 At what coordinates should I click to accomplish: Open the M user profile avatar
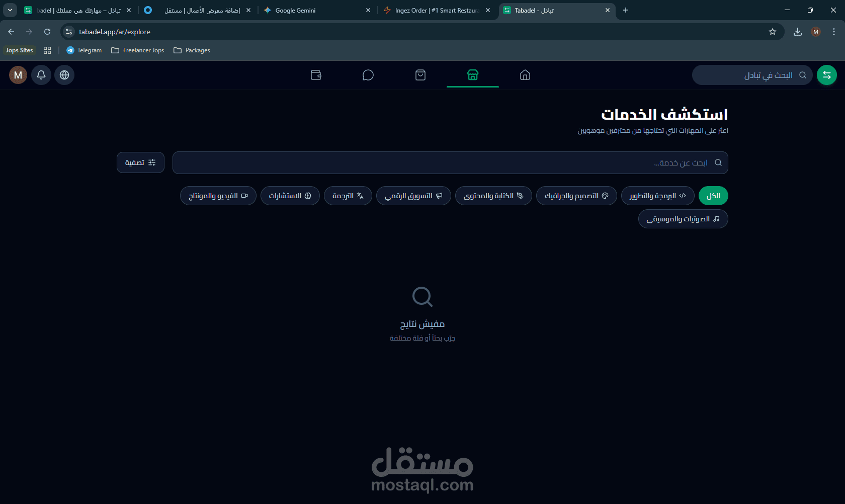coord(18,75)
